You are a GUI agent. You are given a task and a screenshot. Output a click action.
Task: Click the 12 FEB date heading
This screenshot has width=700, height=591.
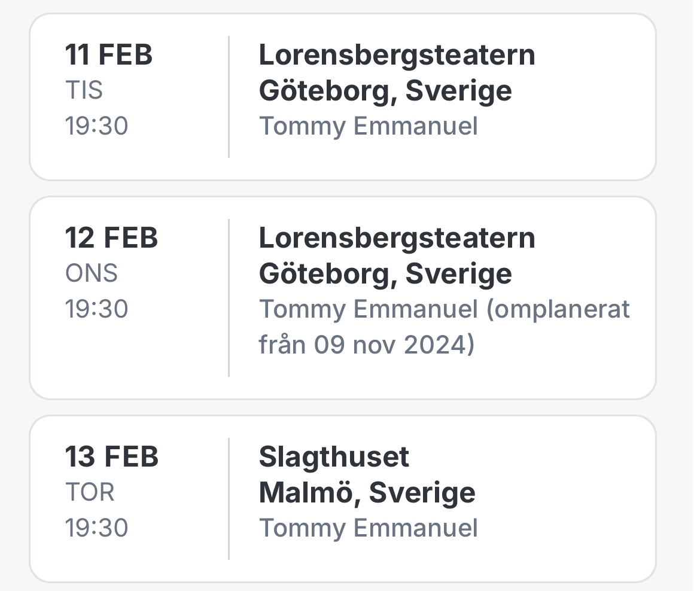pyautogui.click(x=111, y=238)
